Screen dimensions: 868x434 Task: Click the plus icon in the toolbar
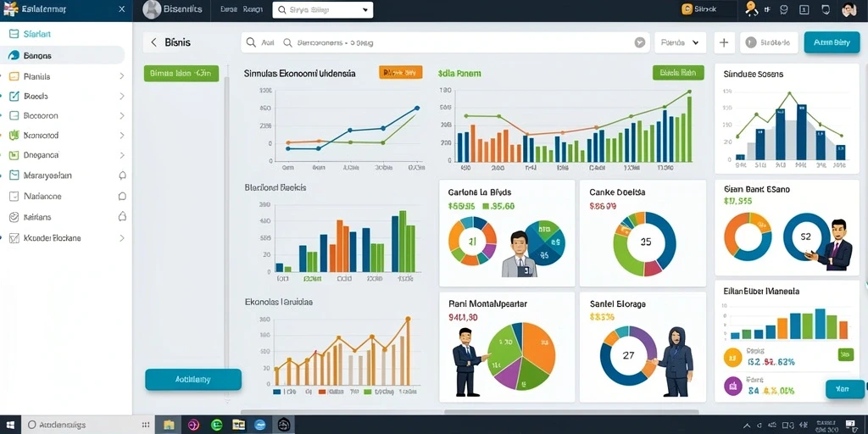click(724, 42)
